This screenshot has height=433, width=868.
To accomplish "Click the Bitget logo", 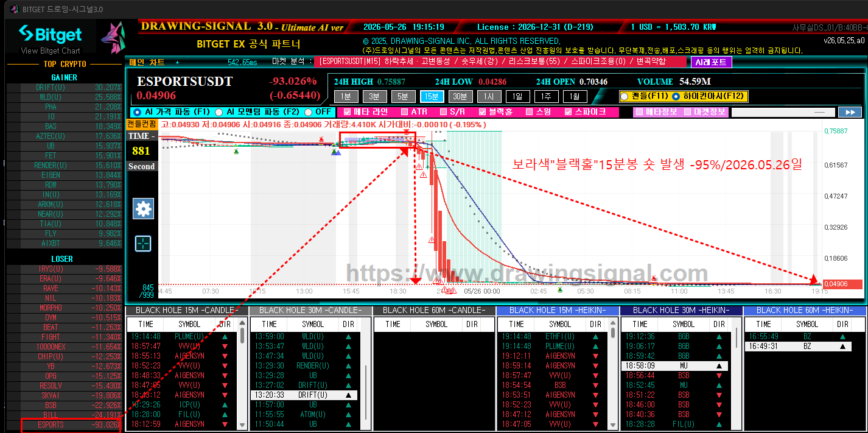I will pos(50,33).
